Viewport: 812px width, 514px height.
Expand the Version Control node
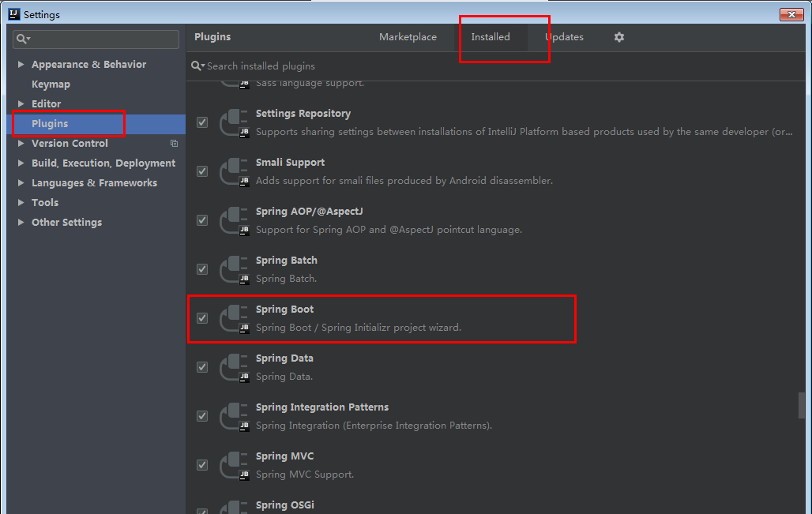[21, 144]
